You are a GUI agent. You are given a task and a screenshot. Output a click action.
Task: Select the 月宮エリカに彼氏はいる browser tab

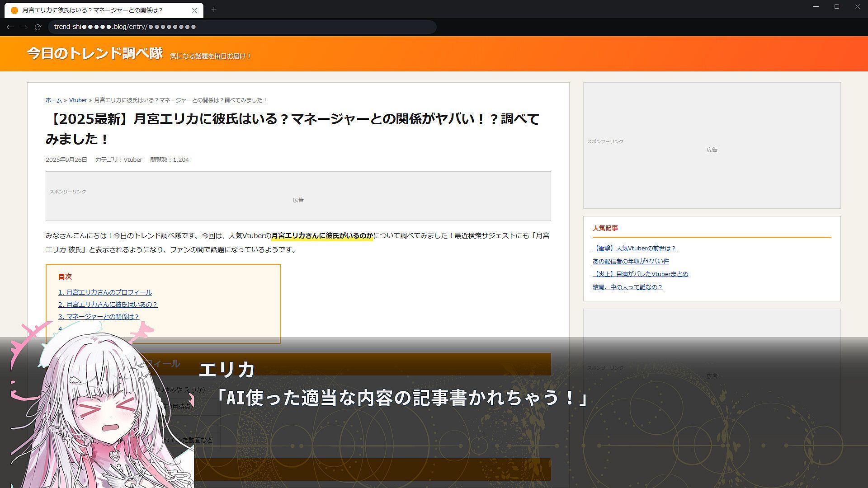coord(104,10)
